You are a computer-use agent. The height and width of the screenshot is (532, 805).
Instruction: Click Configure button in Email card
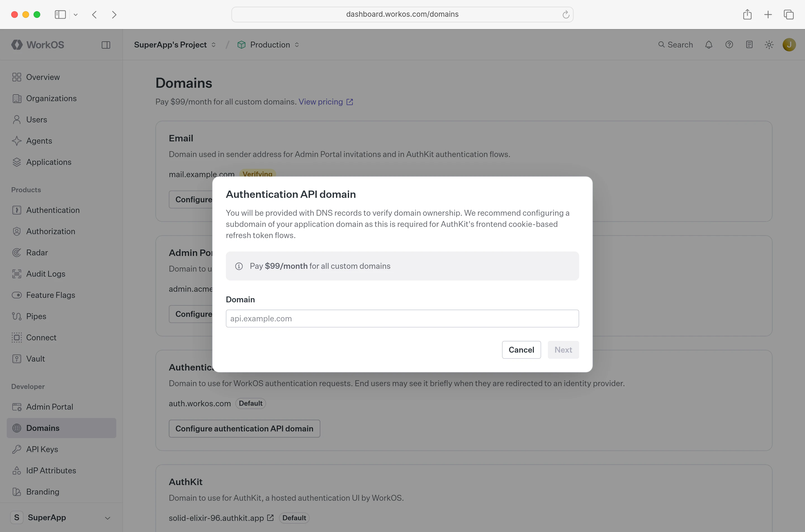pyautogui.click(x=191, y=199)
